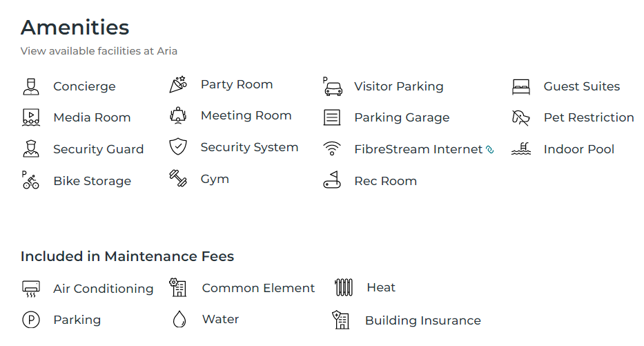
Task: Click the Building Insurance label
Action: point(423,320)
